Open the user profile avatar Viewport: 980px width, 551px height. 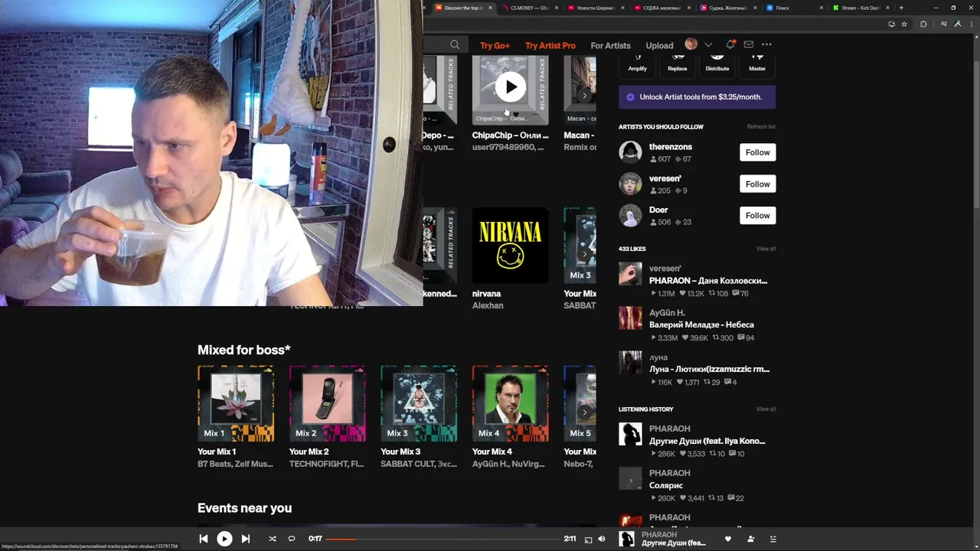coord(691,44)
